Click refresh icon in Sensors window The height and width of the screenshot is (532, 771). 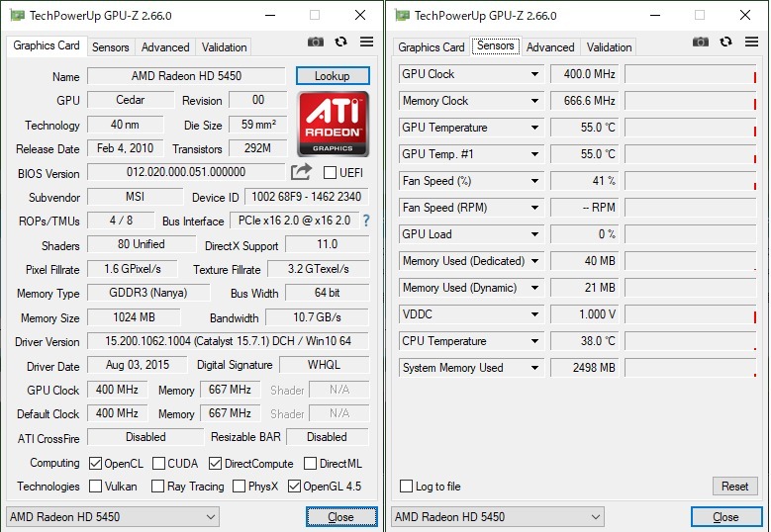pos(725,42)
